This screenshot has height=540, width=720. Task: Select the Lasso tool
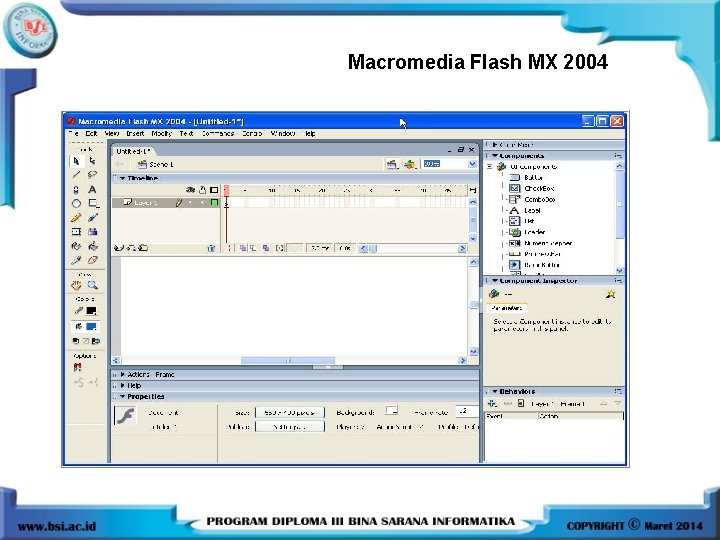93,175
